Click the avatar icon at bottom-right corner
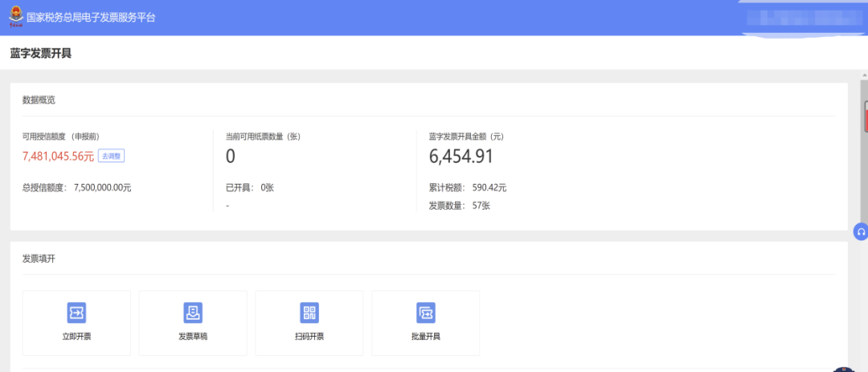 (844, 370)
